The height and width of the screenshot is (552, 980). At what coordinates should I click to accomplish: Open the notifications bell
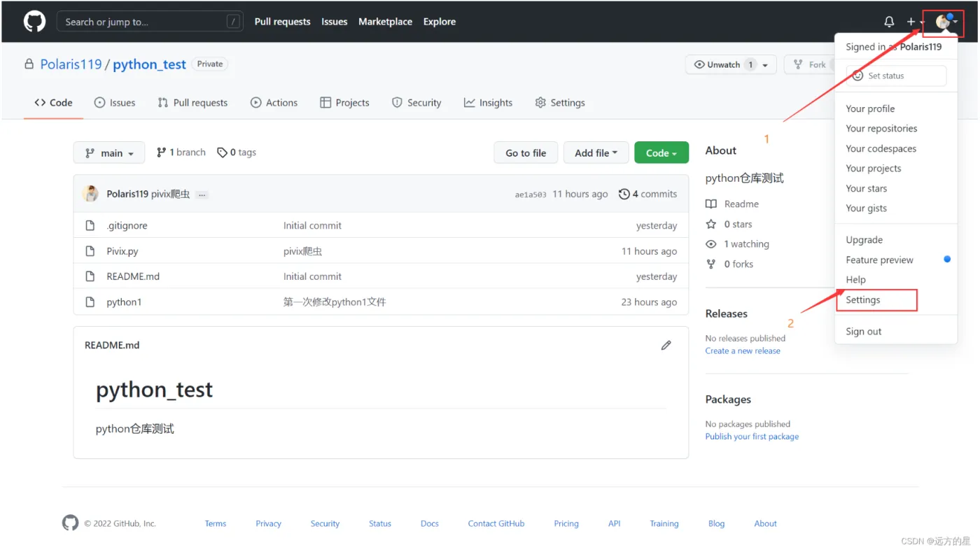pos(889,22)
